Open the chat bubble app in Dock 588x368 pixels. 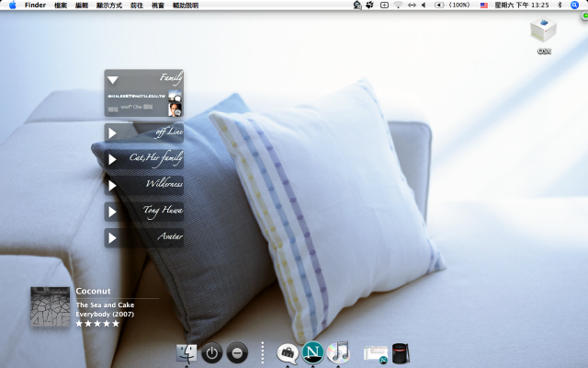point(288,353)
